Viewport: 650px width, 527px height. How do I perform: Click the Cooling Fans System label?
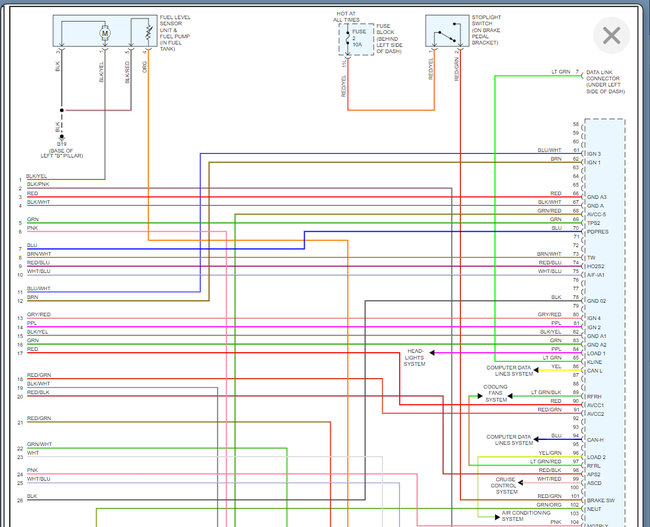(x=496, y=393)
